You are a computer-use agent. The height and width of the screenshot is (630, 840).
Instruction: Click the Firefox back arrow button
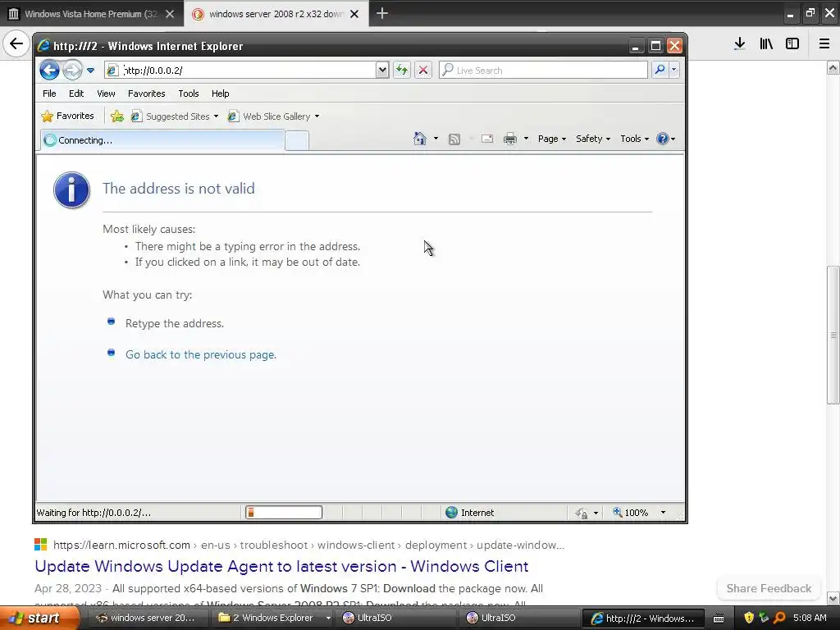pyautogui.click(x=16, y=43)
